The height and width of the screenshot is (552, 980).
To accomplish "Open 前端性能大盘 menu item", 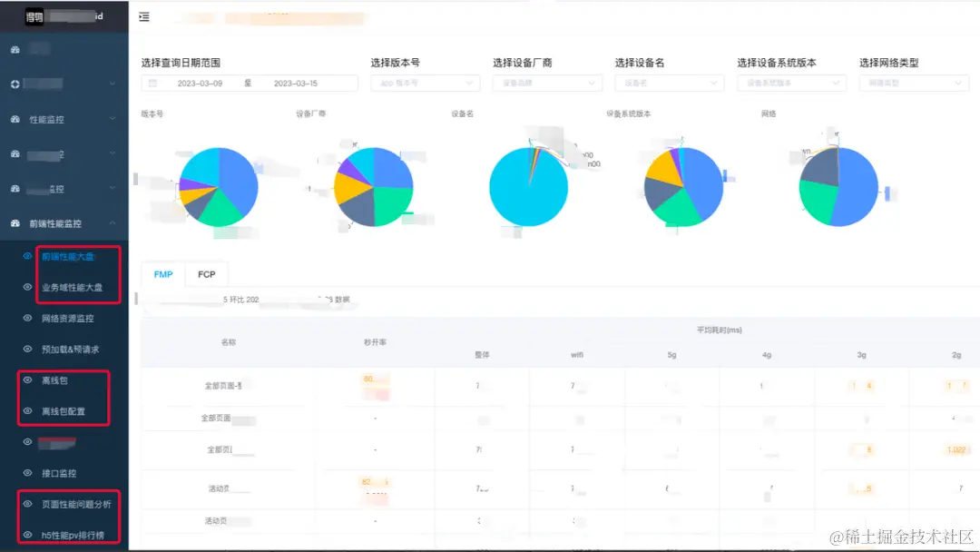I will click(x=68, y=256).
